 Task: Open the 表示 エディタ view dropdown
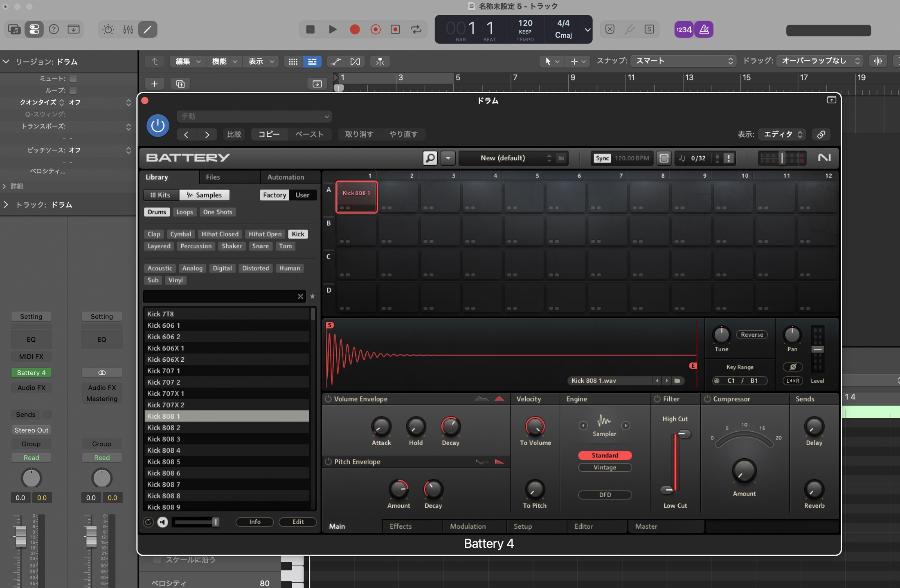(783, 134)
